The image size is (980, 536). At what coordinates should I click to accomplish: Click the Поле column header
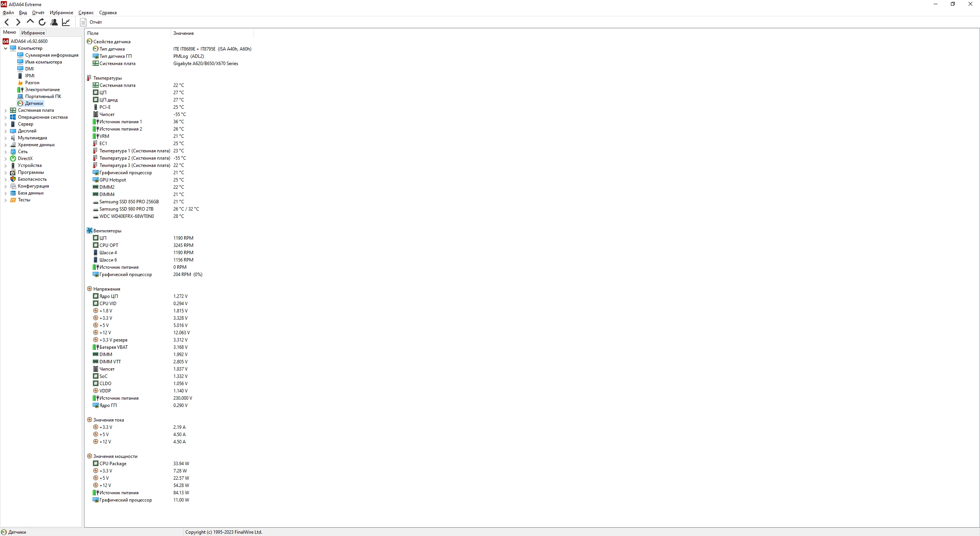(93, 33)
